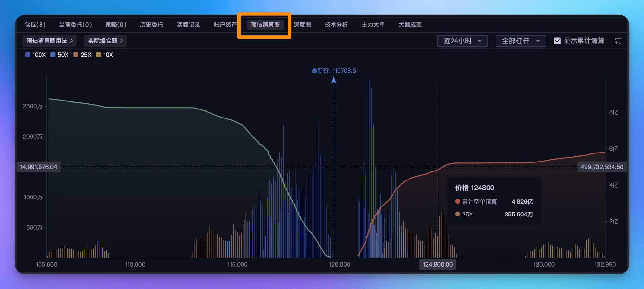This screenshot has width=644, height=289.
Task: Toggle the 50X legend series
Action: [60, 55]
